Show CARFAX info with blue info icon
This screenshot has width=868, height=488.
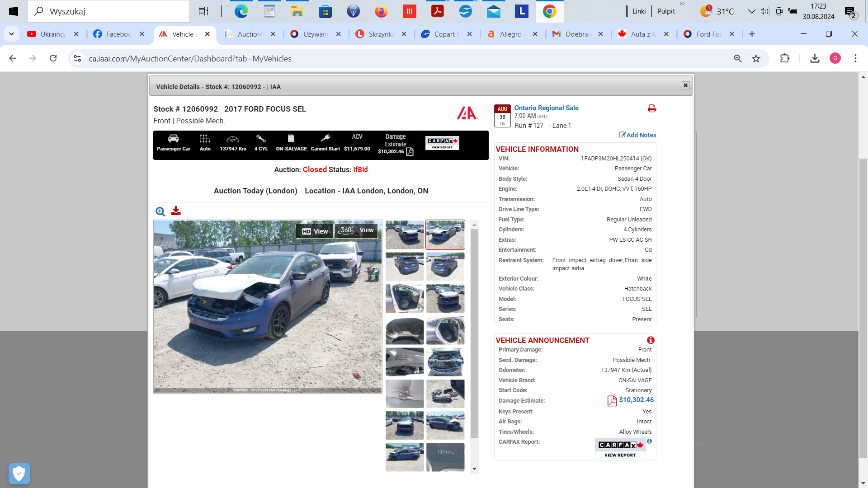(649, 441)
